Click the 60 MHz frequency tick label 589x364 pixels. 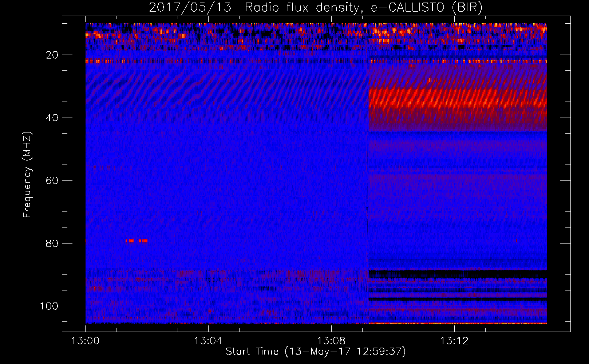click(x=52, y=181)
